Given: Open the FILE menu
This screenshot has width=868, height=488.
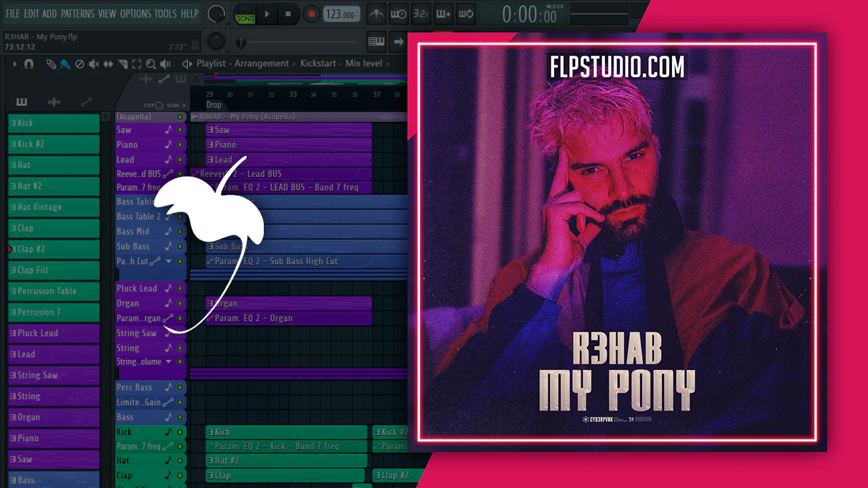Looking at the screenshot, I should pos(13,14).
